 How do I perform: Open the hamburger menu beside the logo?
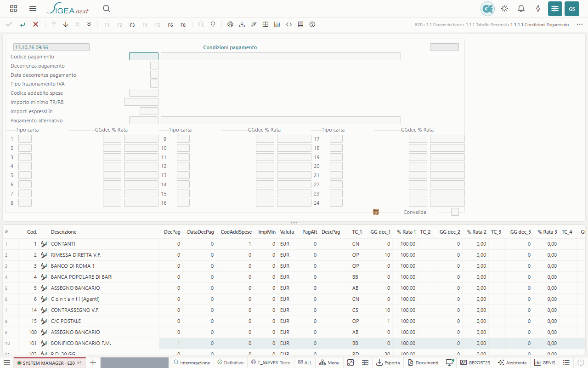[33, 9]
